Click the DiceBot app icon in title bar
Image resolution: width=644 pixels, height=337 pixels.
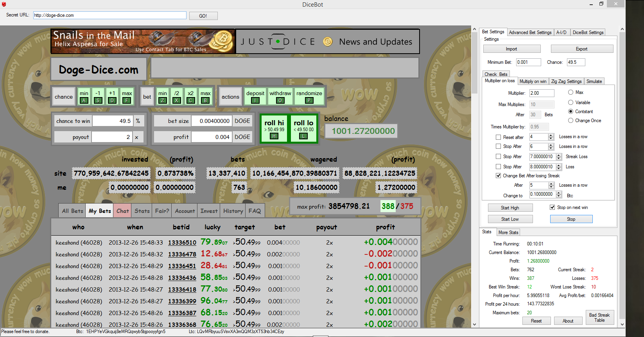4,4
